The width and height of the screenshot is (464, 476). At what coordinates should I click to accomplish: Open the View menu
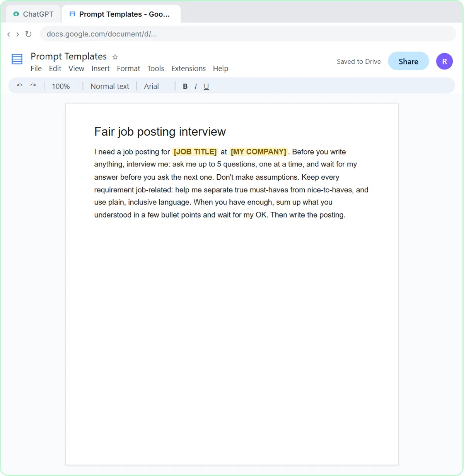point(76,68)
